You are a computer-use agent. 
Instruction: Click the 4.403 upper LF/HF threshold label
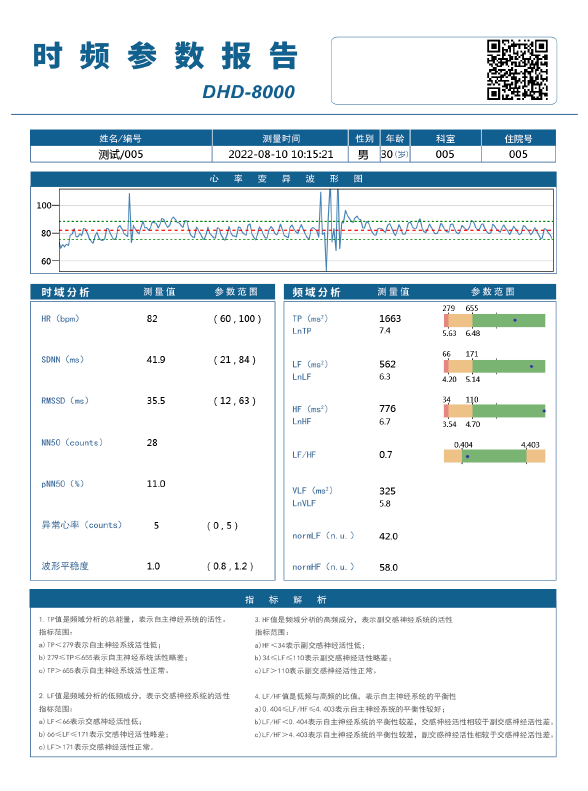coord(530,444)
